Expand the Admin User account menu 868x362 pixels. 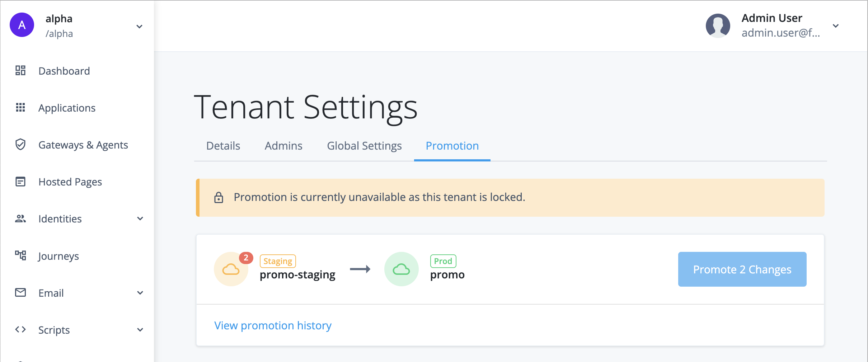836,25
